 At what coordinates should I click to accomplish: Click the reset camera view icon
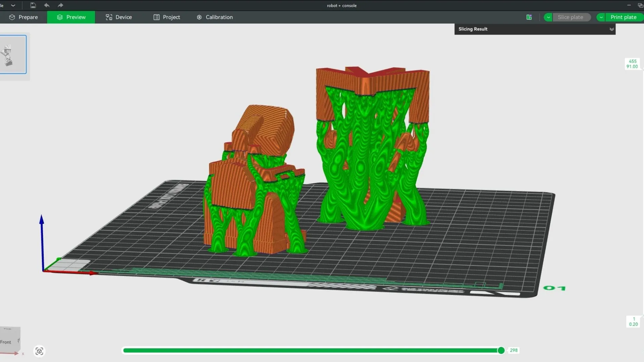(39, 351)
